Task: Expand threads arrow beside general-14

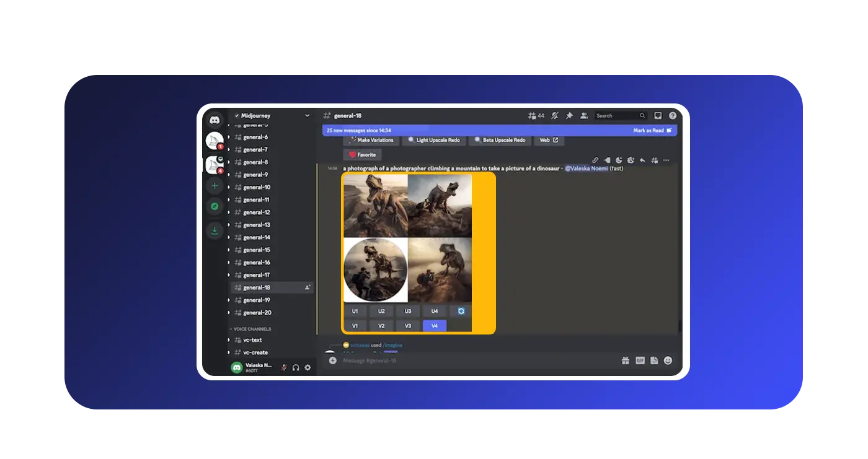Action: point(229,237)
